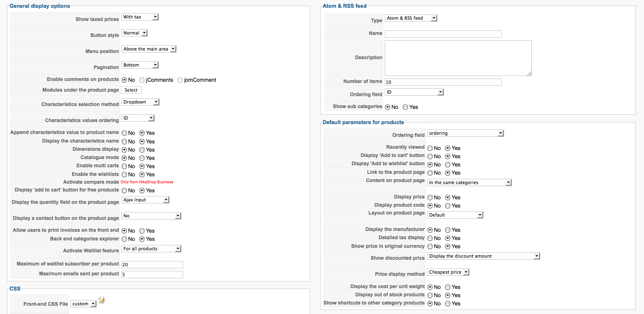
Task: Select jomComment radio button
Action: [x=180, y=80]
